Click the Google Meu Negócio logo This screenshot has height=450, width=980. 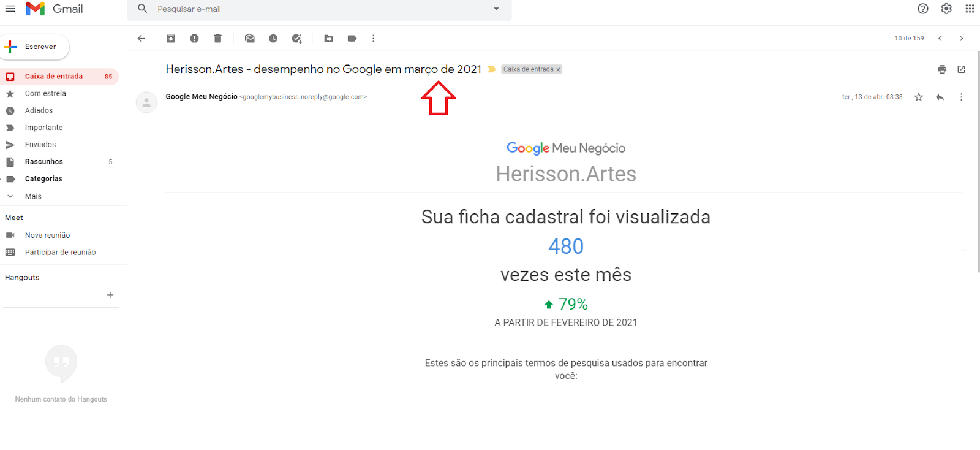[566, 148]
